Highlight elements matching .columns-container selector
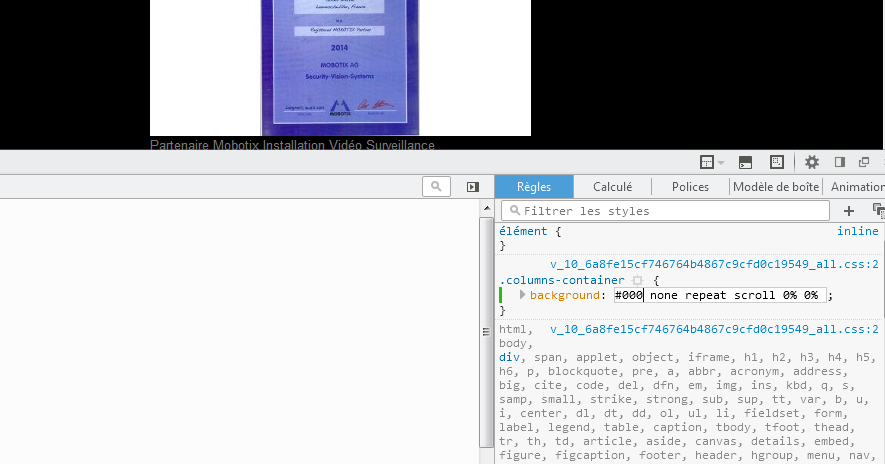The image size is (885, 464). 637,280
